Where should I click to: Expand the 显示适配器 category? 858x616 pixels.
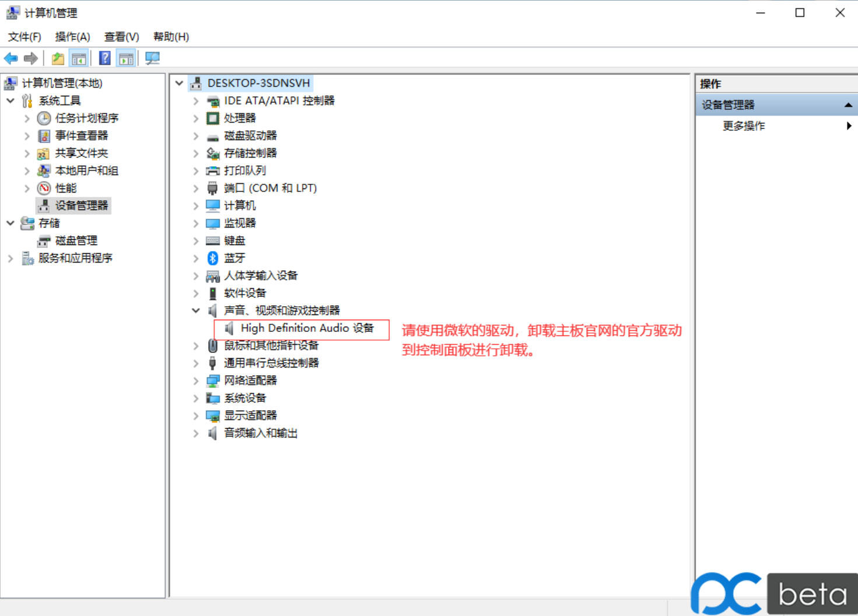click(x=196, y=415)
